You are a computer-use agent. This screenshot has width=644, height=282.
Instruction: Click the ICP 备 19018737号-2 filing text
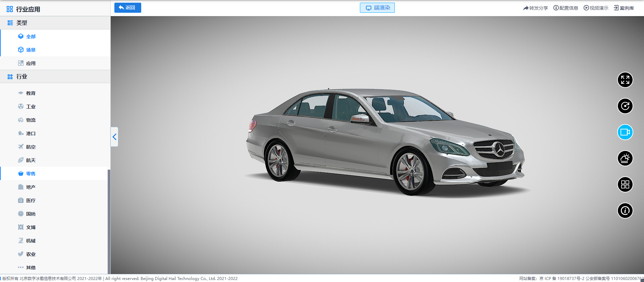click(x=565, y=279)
